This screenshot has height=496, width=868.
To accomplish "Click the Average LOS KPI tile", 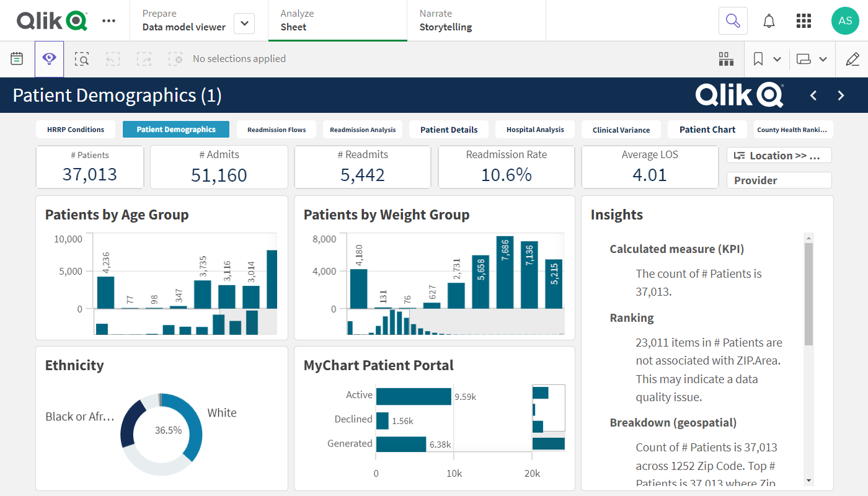I will (x=650, y=167).
